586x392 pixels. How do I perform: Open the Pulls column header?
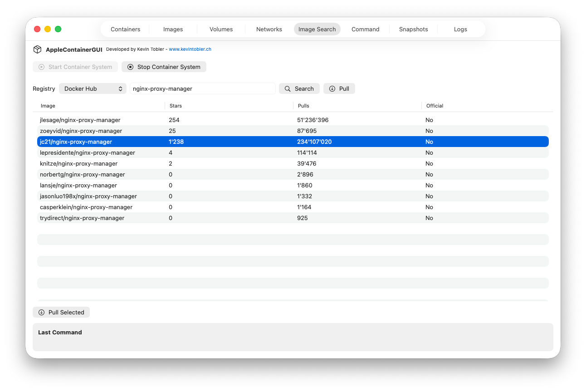coord(303,106)
